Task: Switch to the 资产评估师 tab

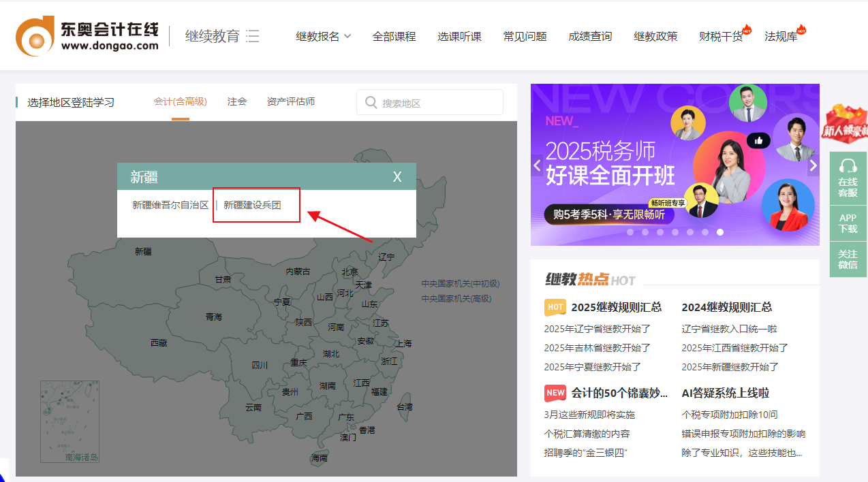Action: pos(291,101)
